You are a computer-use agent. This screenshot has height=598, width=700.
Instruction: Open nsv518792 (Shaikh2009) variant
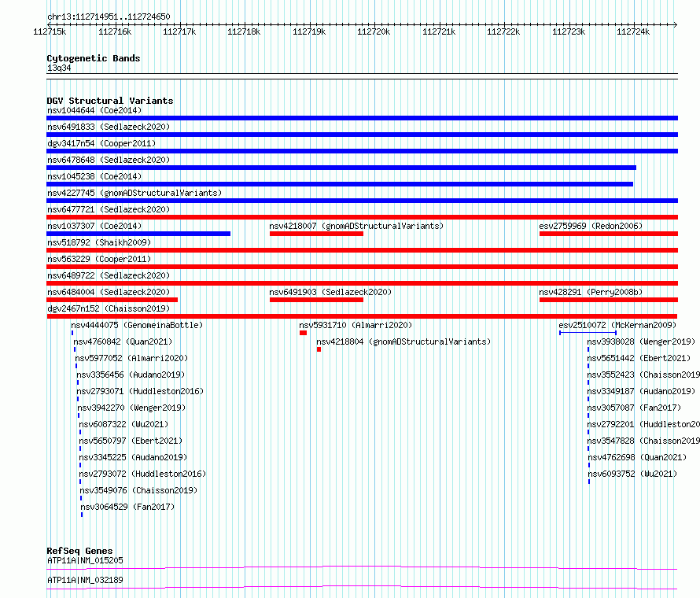(99, 242)
